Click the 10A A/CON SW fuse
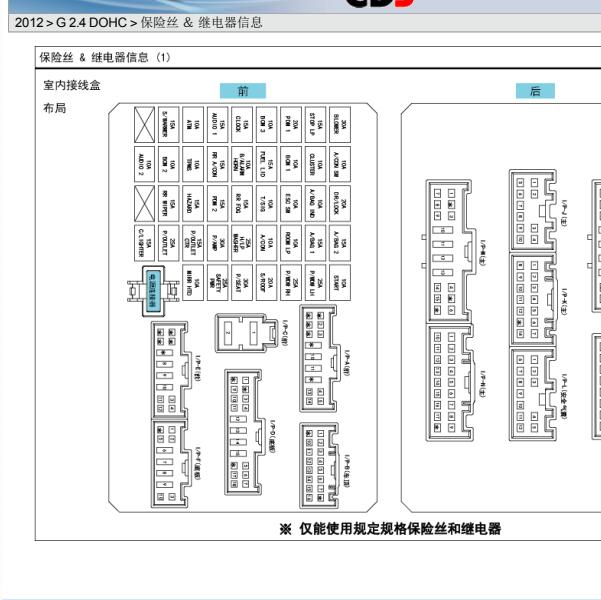The height and width of the screenshot is (600, 601). click(340, 164)
